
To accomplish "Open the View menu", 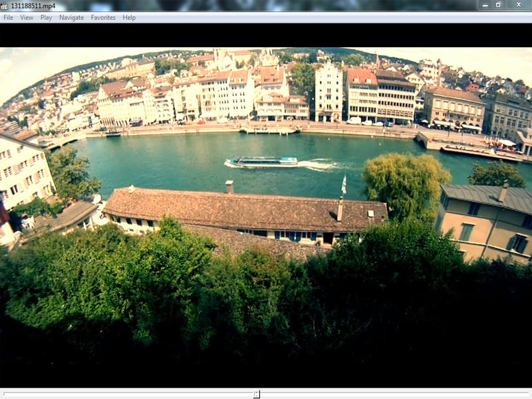I will point(27,18).
